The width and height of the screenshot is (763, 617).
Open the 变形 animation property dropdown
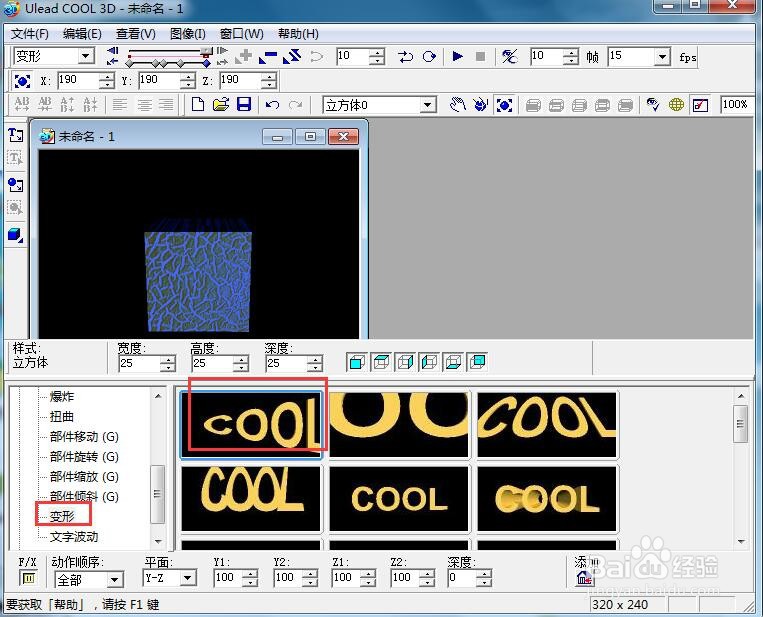[x=86, y=55]
